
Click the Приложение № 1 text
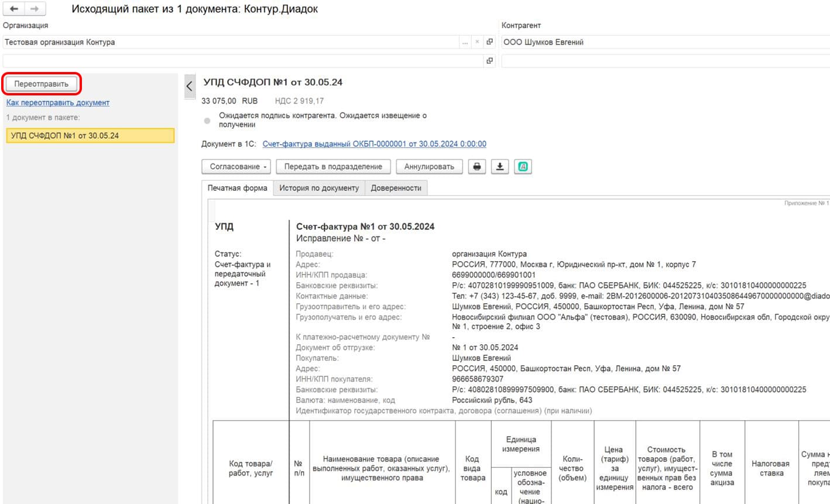[807, 203]
